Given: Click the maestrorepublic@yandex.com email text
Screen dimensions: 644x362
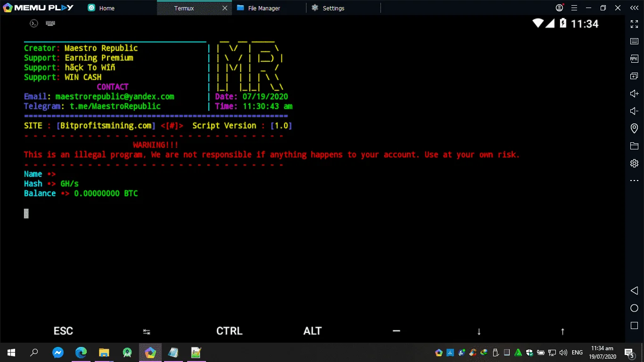Looking at the screenshot, I should [x=115, y=97].
